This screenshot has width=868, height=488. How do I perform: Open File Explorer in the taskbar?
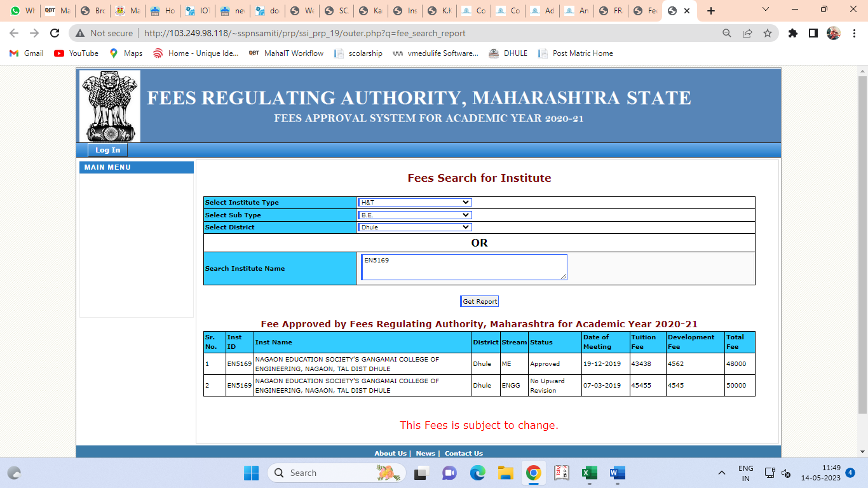pyautogui.click(x=505, y=473)
